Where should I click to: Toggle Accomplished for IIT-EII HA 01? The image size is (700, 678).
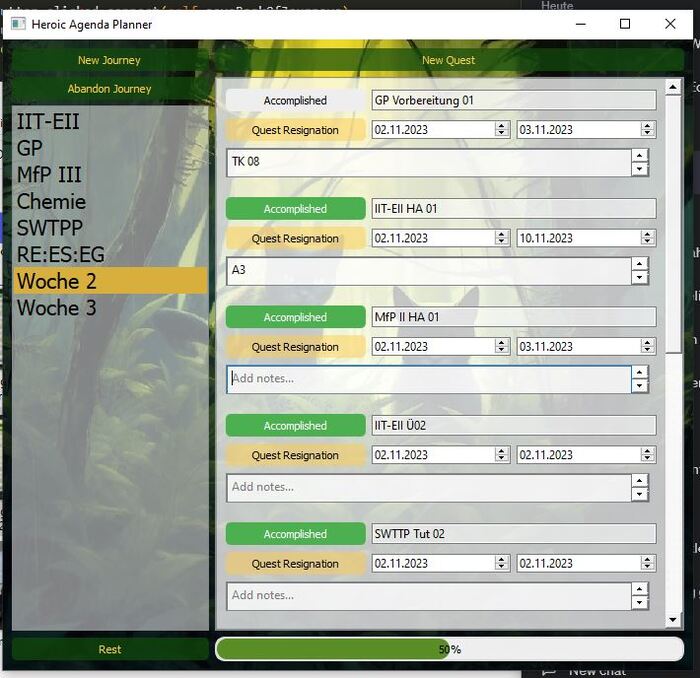(295, 209)
